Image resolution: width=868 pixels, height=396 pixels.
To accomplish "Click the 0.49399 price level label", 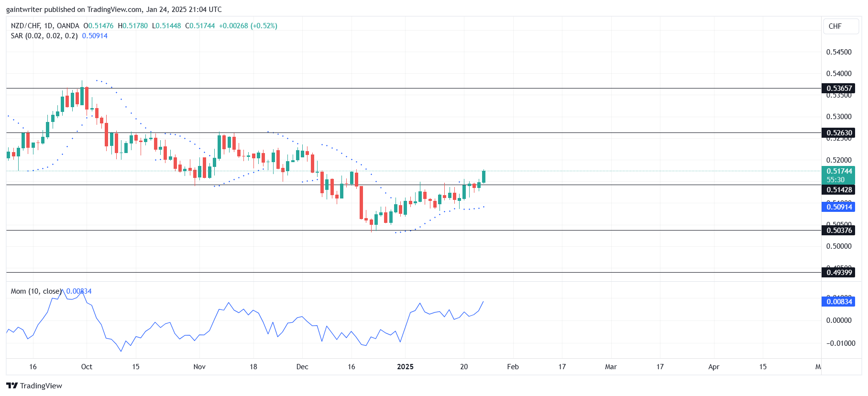I will pyautogui.click(x=839, y=272).
